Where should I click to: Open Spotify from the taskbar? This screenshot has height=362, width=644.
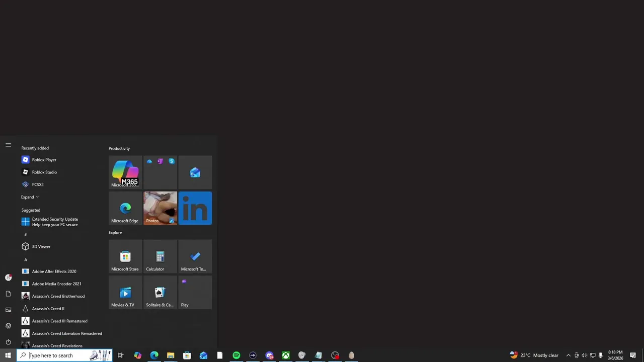236,355
